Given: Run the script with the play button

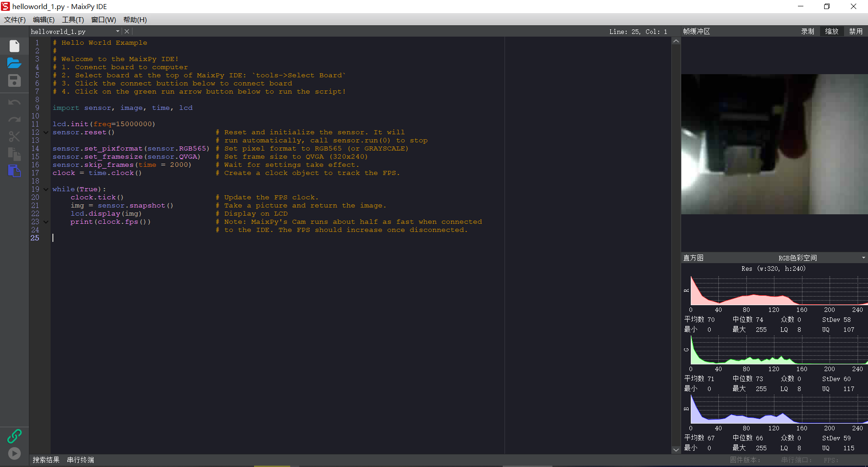Looking at the screenshot, I should coord(14,453).
